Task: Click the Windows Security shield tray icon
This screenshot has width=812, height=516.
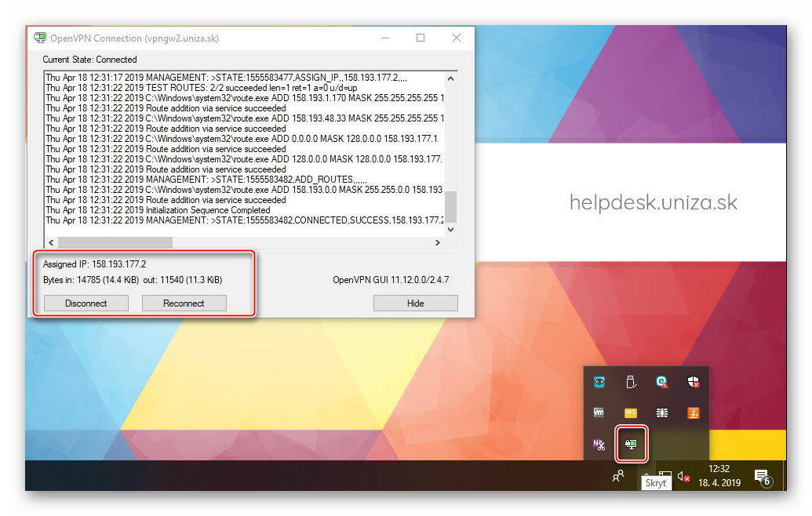Action: (x=693, y=382)
